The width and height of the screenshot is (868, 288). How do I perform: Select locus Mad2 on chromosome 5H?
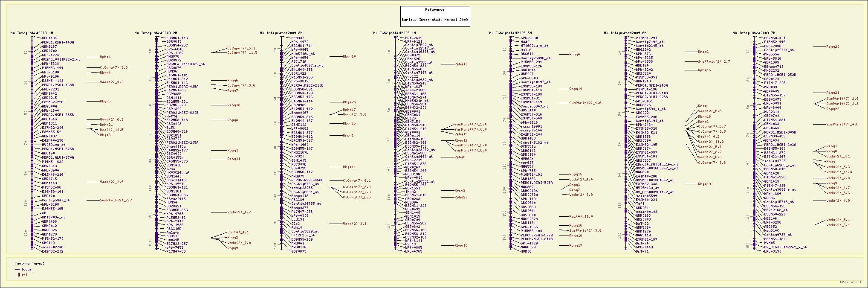(525, 42)
